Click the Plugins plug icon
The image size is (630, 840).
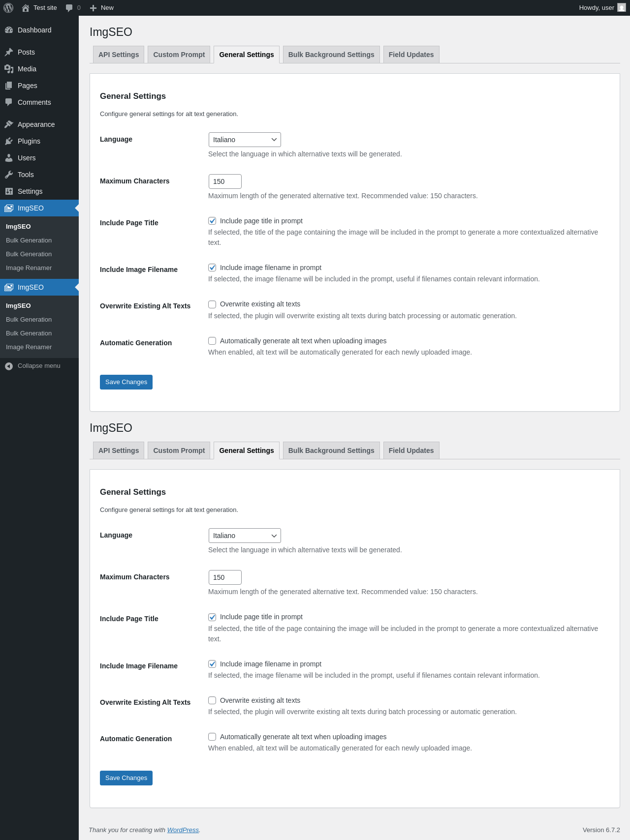(x=9, y=141)
